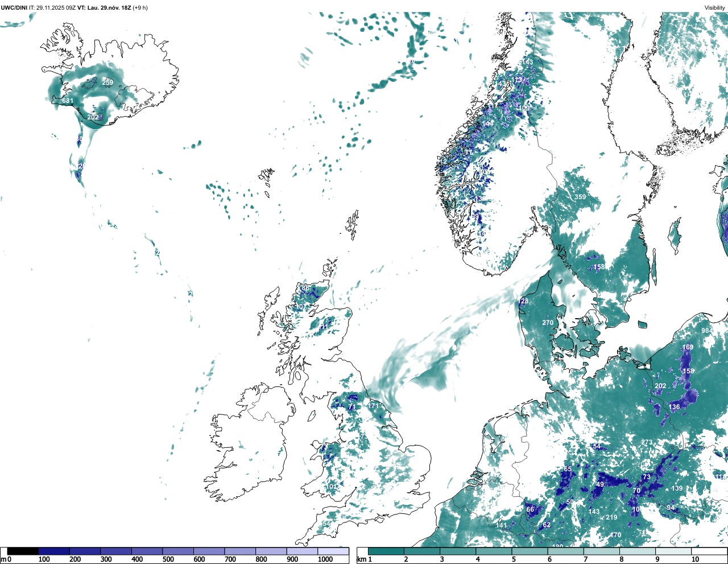Click the '62' visibility value
728x564 pixels.
(547, 525)
